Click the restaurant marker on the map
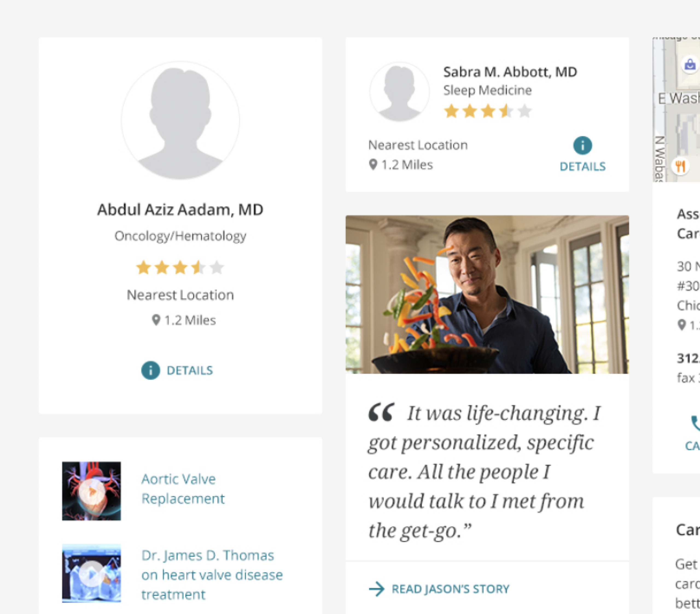Image resolution: width=700 pixels, height=614 pixels. (680, 167)
